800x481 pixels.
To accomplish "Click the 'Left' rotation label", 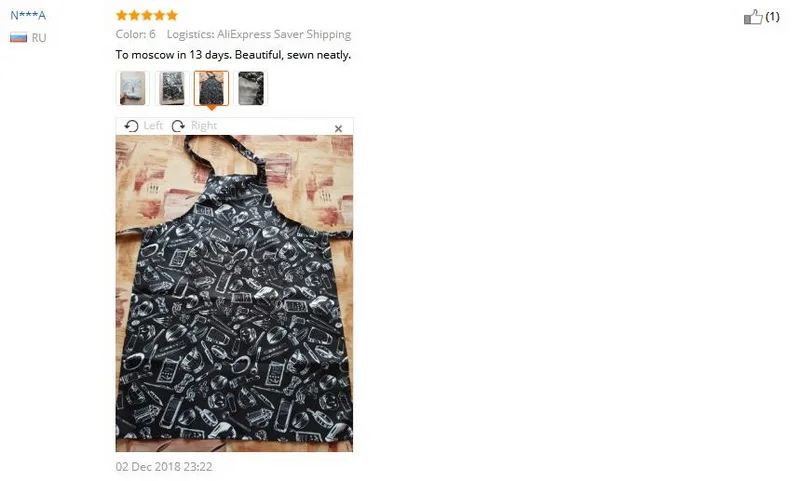I will click(153, 125).
